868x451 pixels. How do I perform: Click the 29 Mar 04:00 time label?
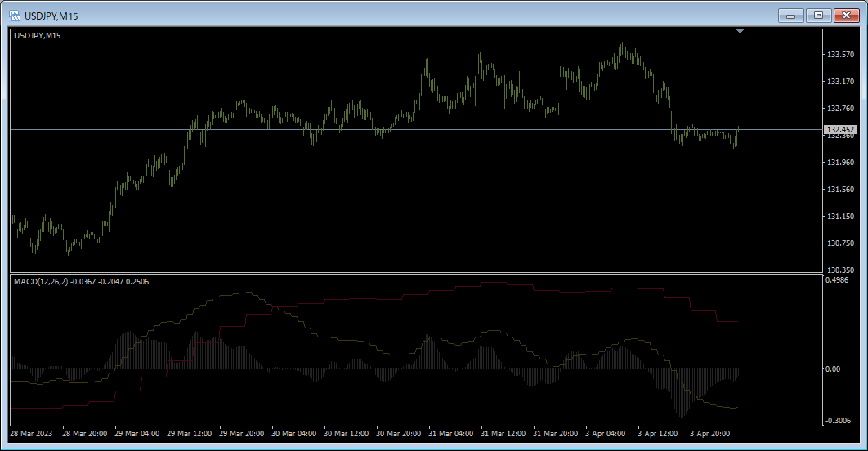(136, 434)
